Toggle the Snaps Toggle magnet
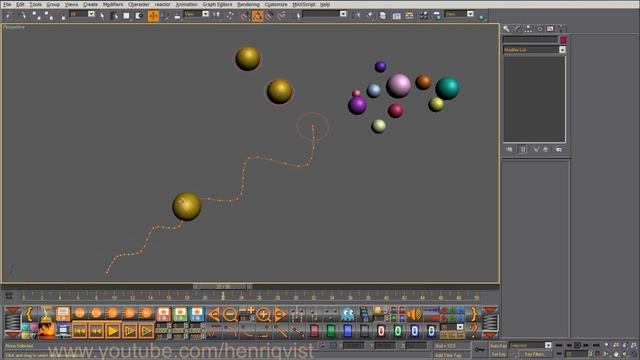Image resolution: width=640 pixels, height=360 pixels. click(x=244, y=16)
